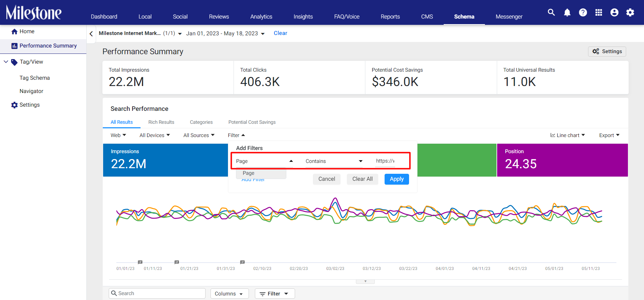This screenshot has height=300, width=644.
Task: Open notifications bell icon
Action: [567, 13]
